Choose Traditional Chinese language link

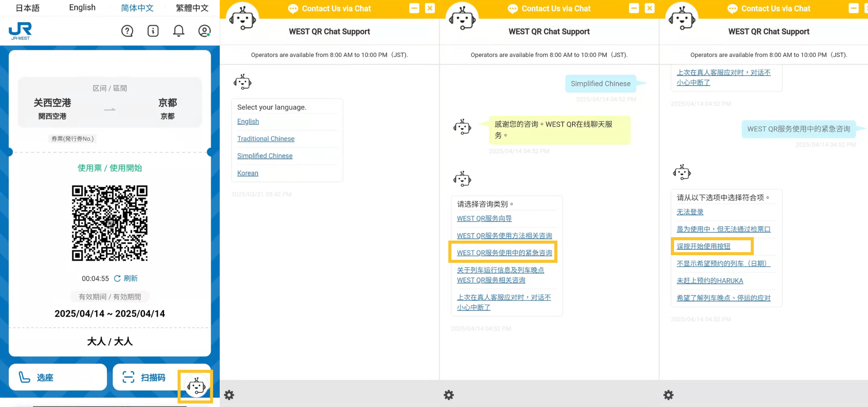point(266,139)
